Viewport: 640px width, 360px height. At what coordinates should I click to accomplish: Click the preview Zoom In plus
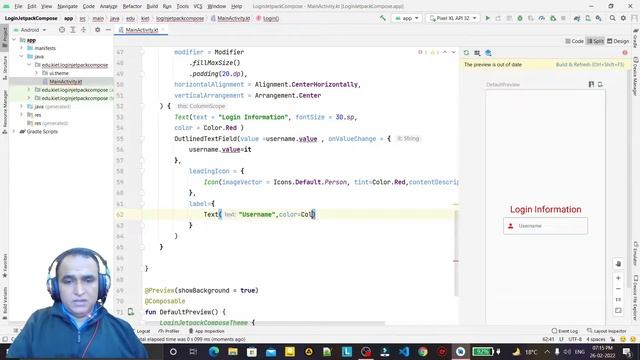pyautogui.click(x=618, y=278)
